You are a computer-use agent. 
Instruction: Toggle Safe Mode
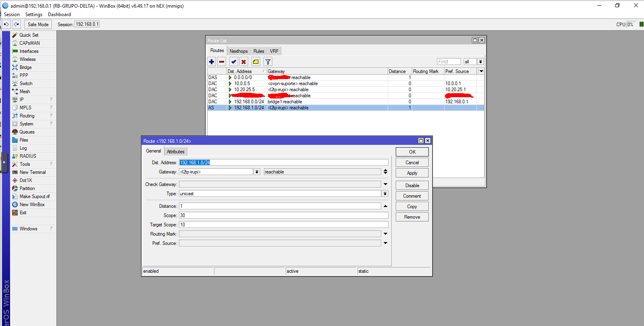tap(38, 25)
